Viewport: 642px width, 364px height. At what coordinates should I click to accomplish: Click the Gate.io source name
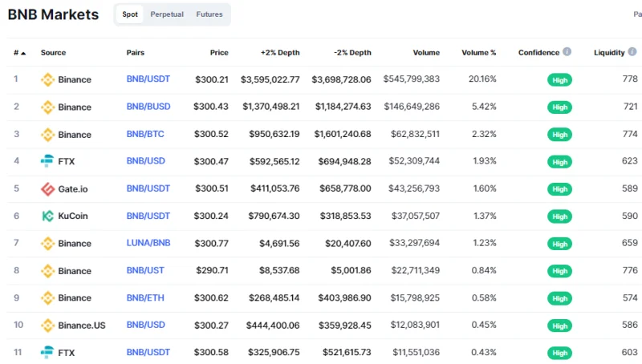pyautogui.click(x=73, y=189)
